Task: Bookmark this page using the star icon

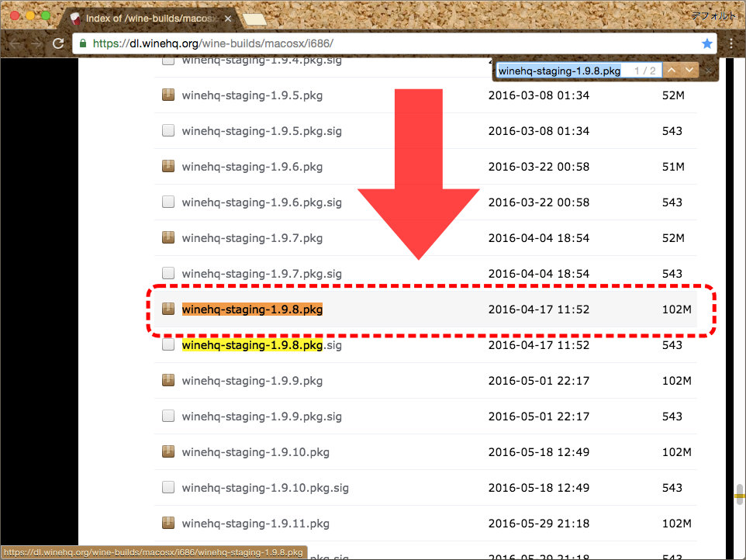Action: click(707, 43)
